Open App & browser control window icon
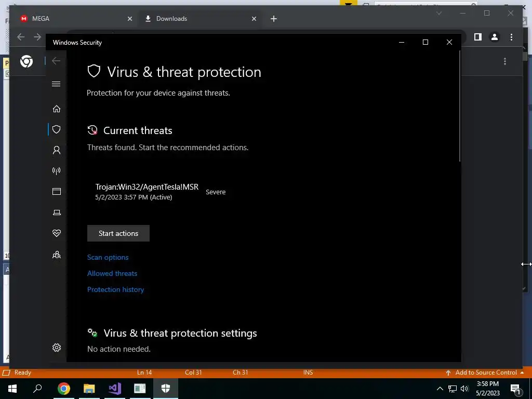 [56, 192]
